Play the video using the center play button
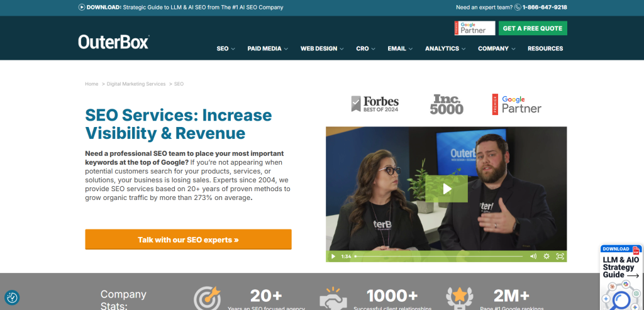Image resolution: width=644 pixels, height=310 pixels. (x=446, y=189)
